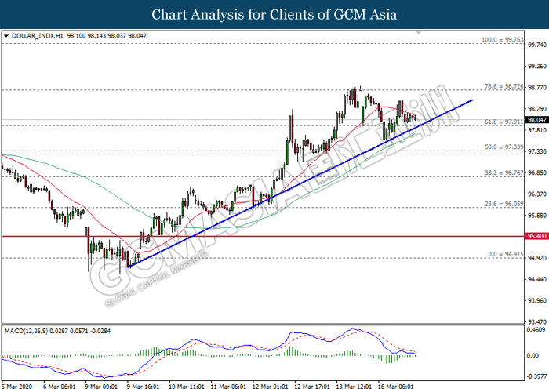Screen dimensions: 549x392
Task: Click the 0.4609 value on MACD scale
Action: click(536, 330)
